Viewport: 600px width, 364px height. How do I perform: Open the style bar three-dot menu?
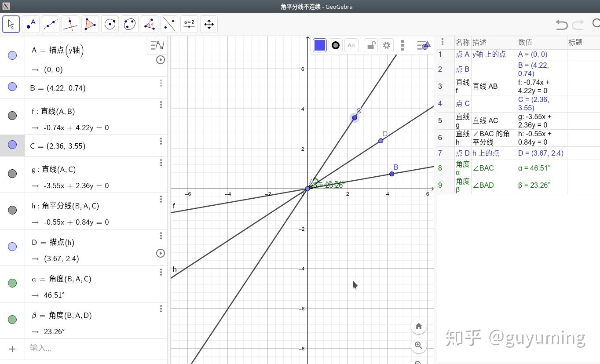402,45
